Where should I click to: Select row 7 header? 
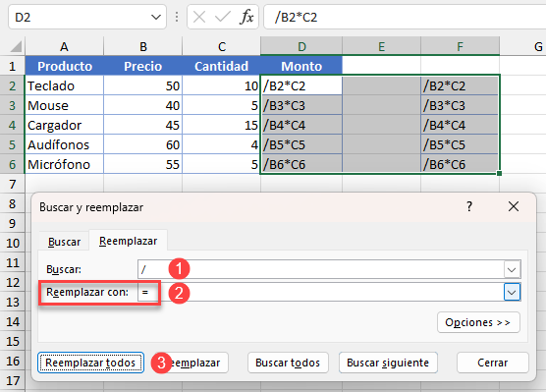pos(13,184)
